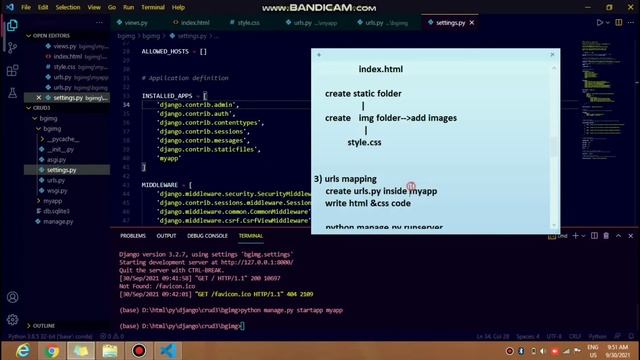
Task: Open the Testing flask view
Action: tap(12, 93)
